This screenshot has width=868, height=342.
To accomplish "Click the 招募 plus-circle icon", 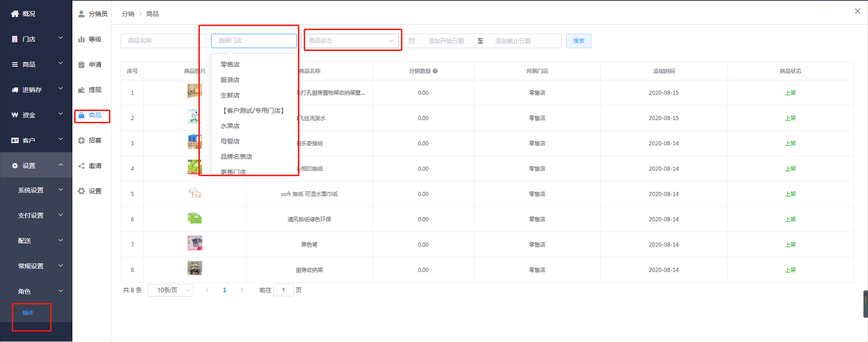I will click(x=81, y=141).
